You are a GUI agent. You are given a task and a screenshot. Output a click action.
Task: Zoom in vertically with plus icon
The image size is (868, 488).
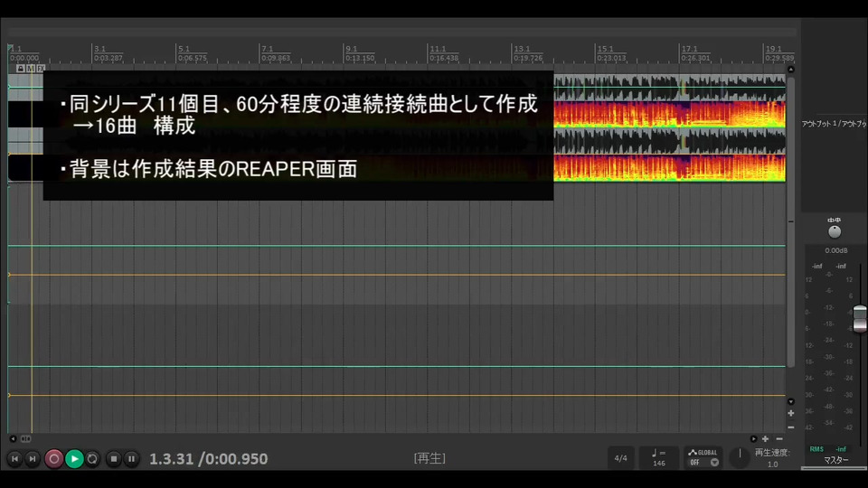[x=791, y=413]
